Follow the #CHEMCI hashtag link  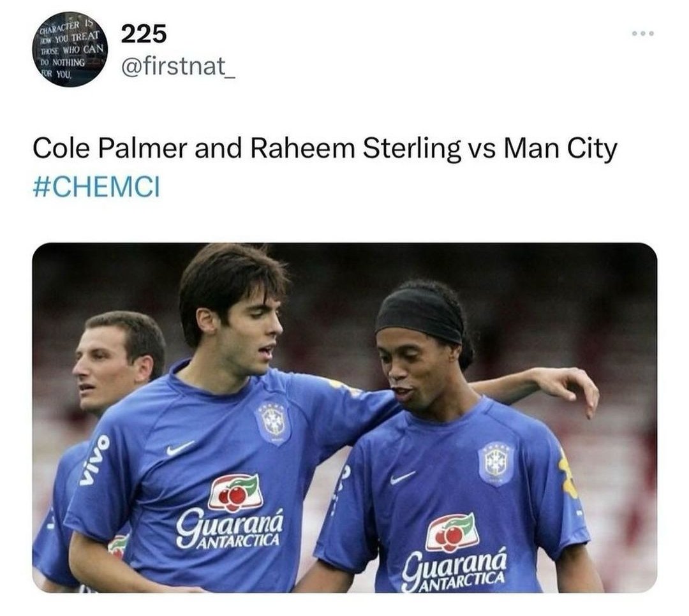[96, 186]
